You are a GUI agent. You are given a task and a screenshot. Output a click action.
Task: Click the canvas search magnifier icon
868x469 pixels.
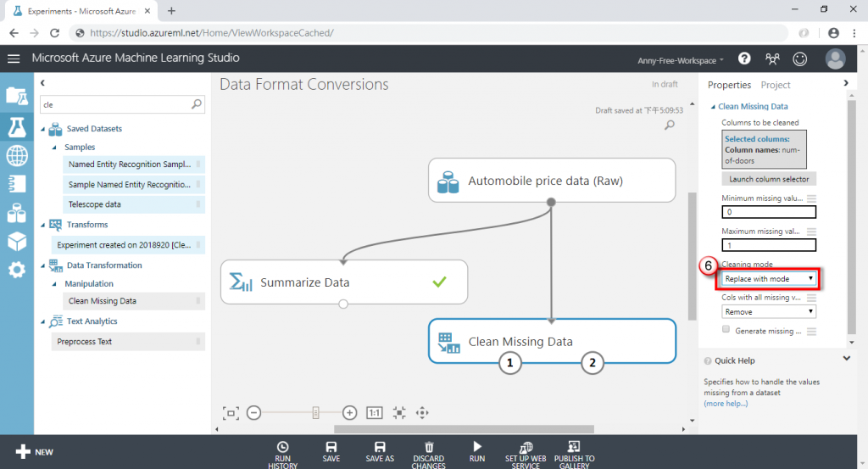pos(670,126)
